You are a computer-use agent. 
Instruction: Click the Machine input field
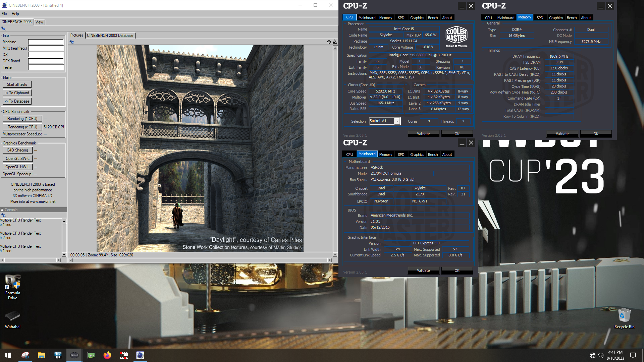click(46, 42)
